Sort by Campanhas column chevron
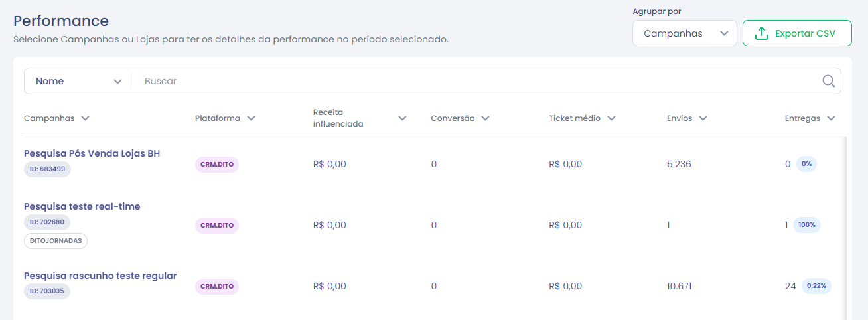This screenshot has height=320, width=868. tap(85, 118)
